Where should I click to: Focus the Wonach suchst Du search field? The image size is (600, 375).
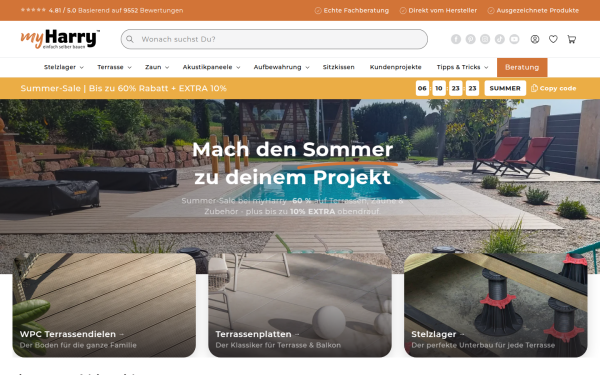(x=274, y=39)
